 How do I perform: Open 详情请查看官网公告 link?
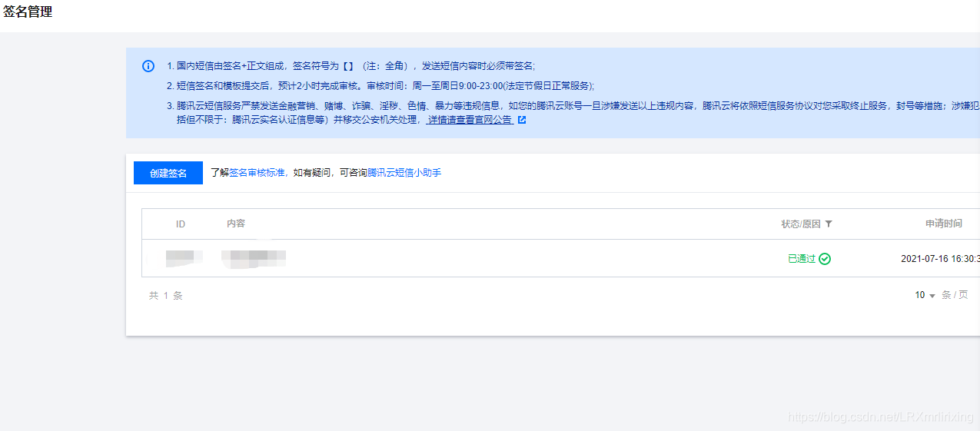(470, 120)
